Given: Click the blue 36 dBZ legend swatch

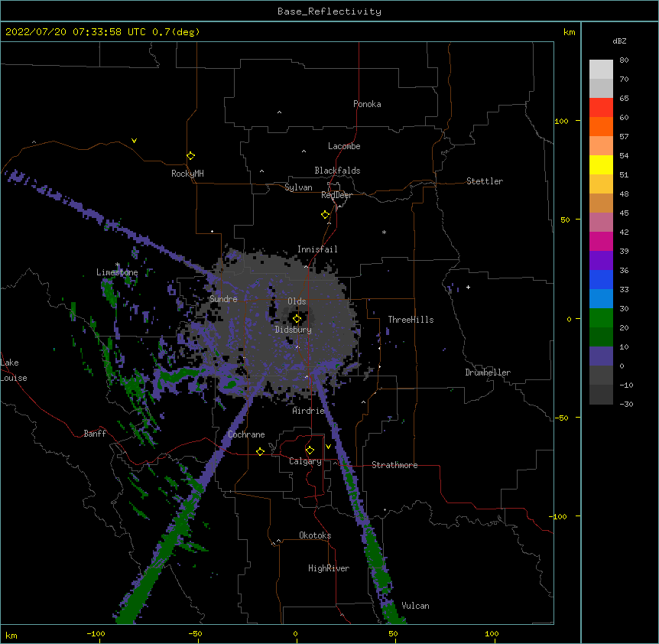Looking at the screenshot, I should click(x=601, y=279).
